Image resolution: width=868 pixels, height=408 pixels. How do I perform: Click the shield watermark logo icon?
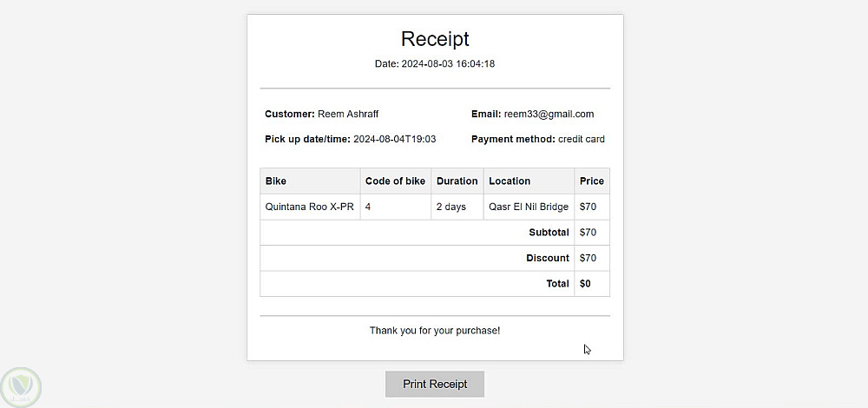click(x=21, y=385)
